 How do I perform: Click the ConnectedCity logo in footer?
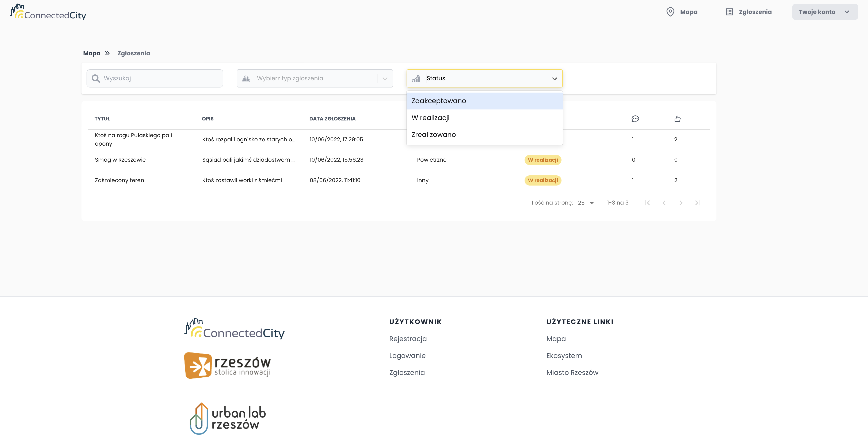[235, 329]
